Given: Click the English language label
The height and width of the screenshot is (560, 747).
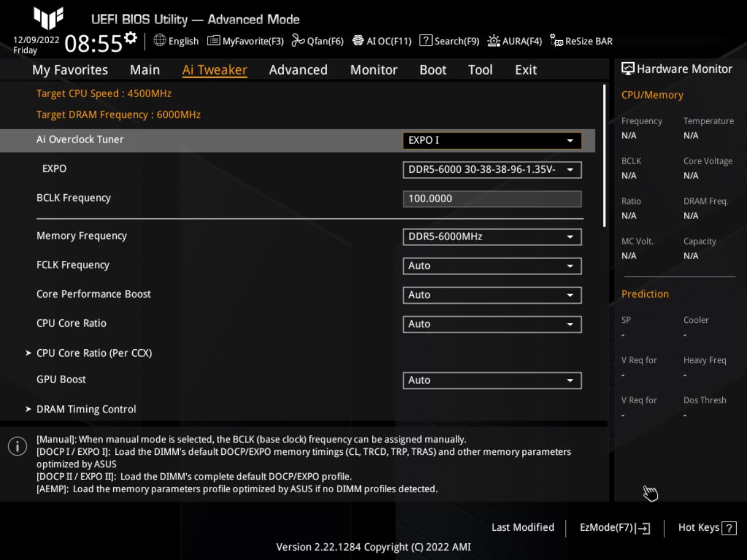Looking at the screenshot, I should click(183, 41).
